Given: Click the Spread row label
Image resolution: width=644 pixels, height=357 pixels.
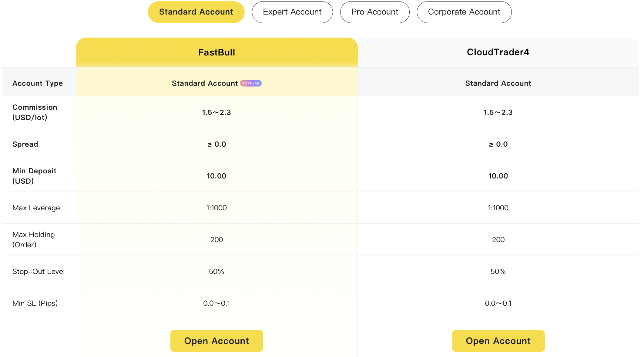Looking at the screenshot, I should click(25, 144).
